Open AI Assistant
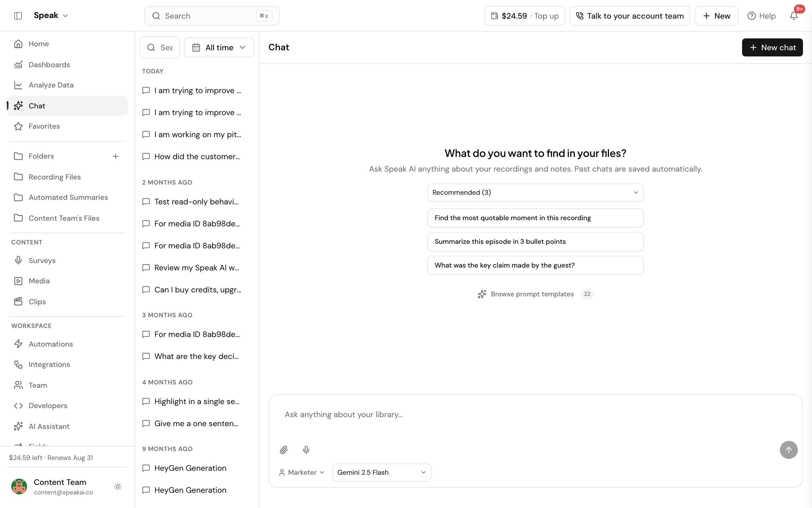 (67, 427)
